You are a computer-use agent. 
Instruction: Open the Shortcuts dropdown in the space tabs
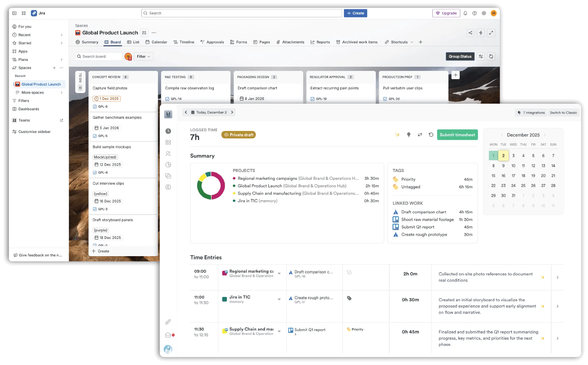click(x=399, y=42)
